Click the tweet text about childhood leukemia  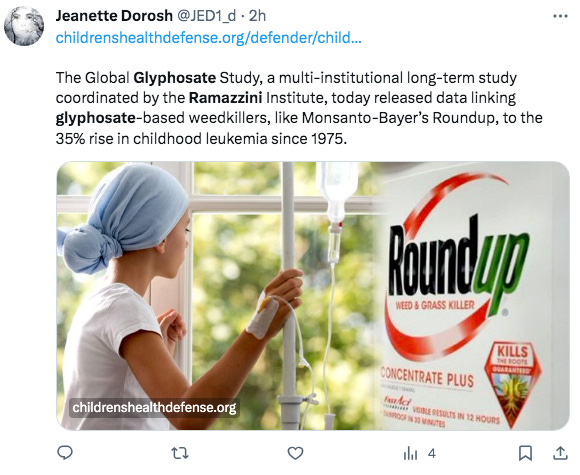[x=299, y=108]
